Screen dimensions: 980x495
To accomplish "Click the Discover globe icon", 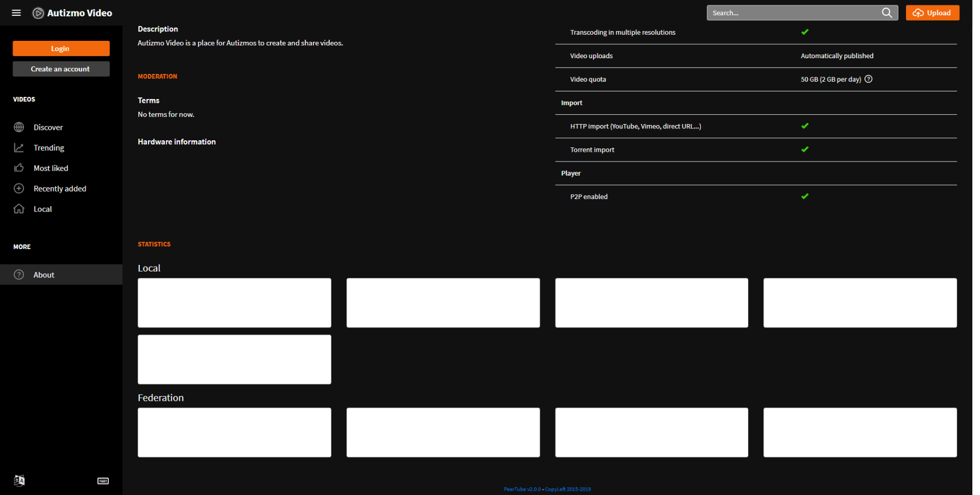I will point(19,127).
